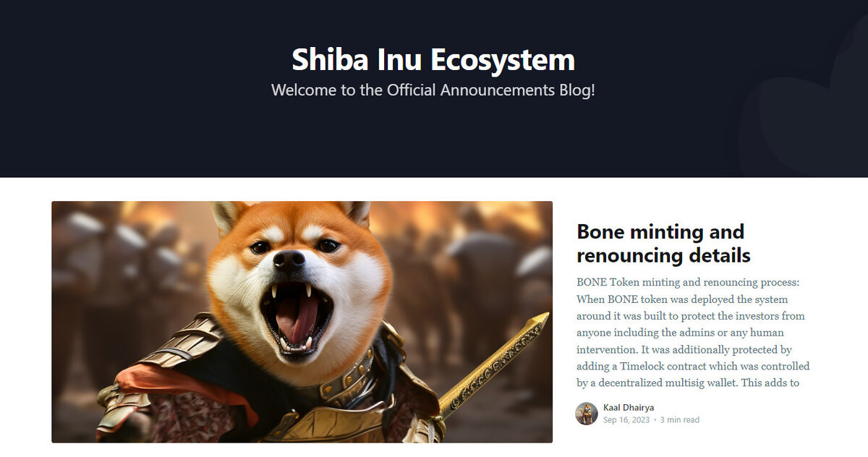Click the dog's black nose in image

click(289, 261)
